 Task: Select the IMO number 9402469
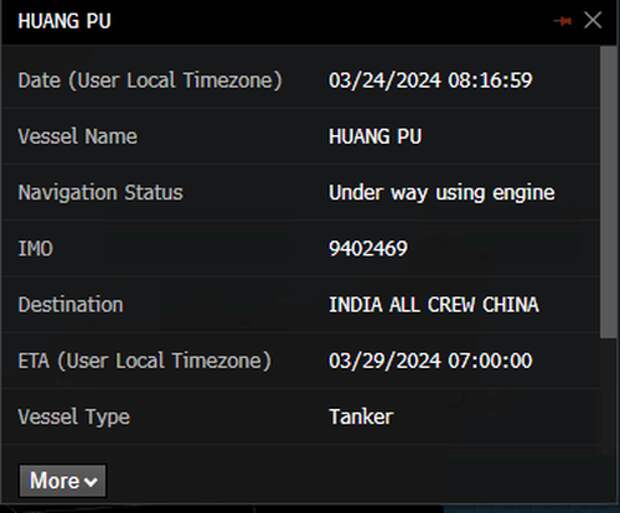coord(368,249)
